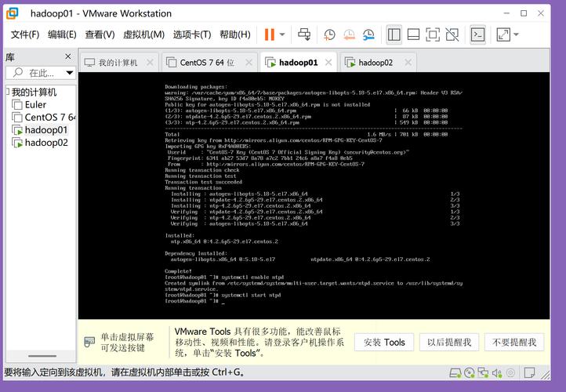Click the library search field 在此...
Screen dimensions: 566x392
(36, 73)
